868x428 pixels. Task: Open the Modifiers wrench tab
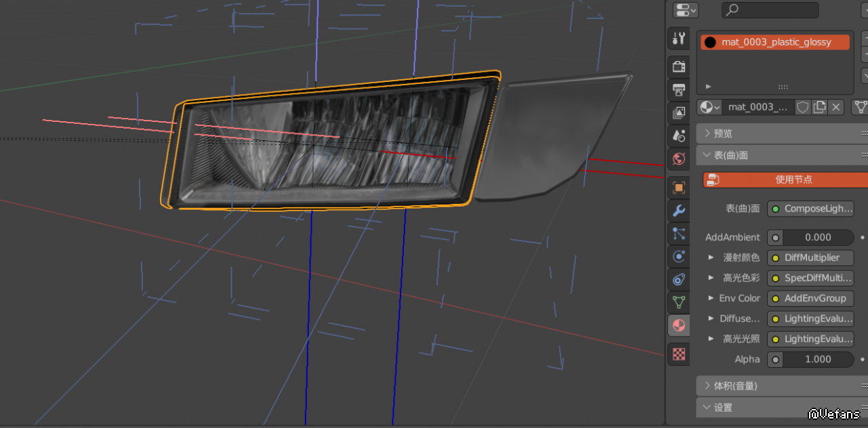pyautogui.click(x=678, y=211)
